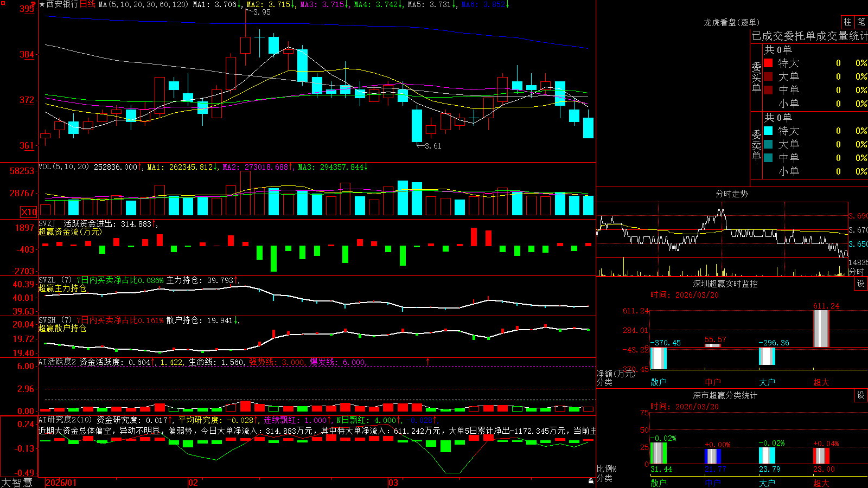
Task: Click the VOL(5,10,20) indicator label
Action: point(63,166)
